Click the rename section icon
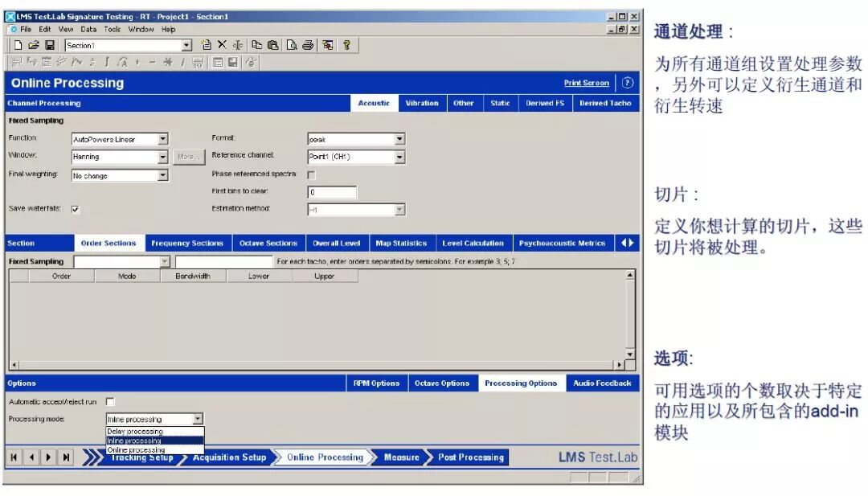The image size is (868, 496). pos(237,45)
